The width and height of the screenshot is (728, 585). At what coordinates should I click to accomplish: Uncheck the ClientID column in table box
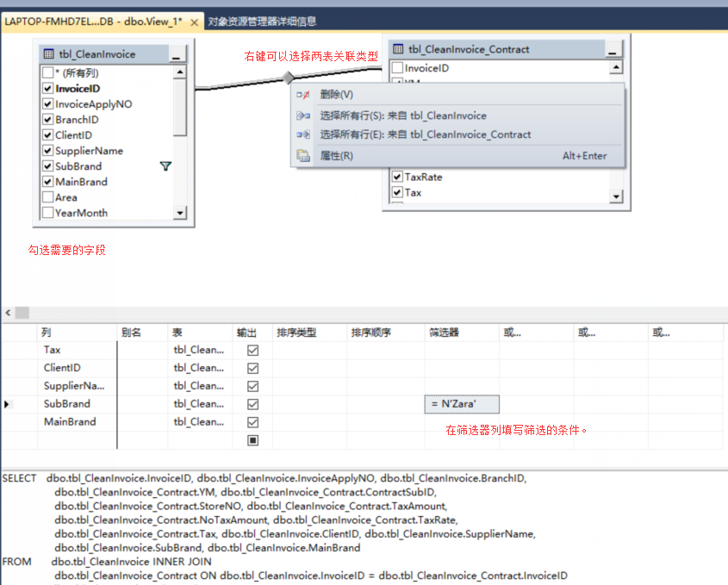(48, 135)
